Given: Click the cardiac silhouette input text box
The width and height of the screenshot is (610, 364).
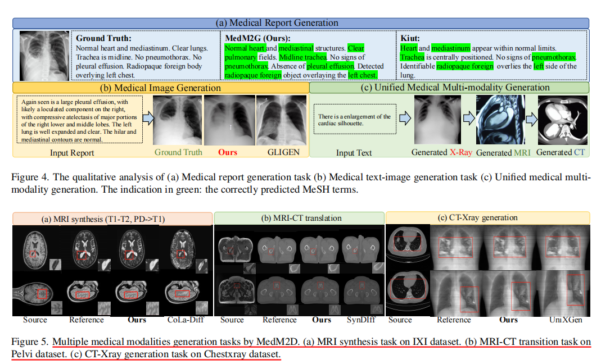Looking at the screenshot, I should point(354,120).
